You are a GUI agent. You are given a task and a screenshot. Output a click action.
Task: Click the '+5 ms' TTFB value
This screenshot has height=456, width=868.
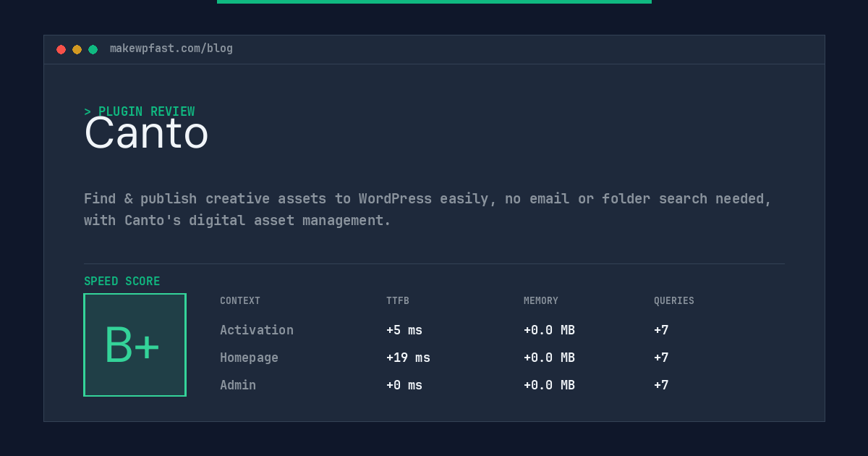[404, 330]
